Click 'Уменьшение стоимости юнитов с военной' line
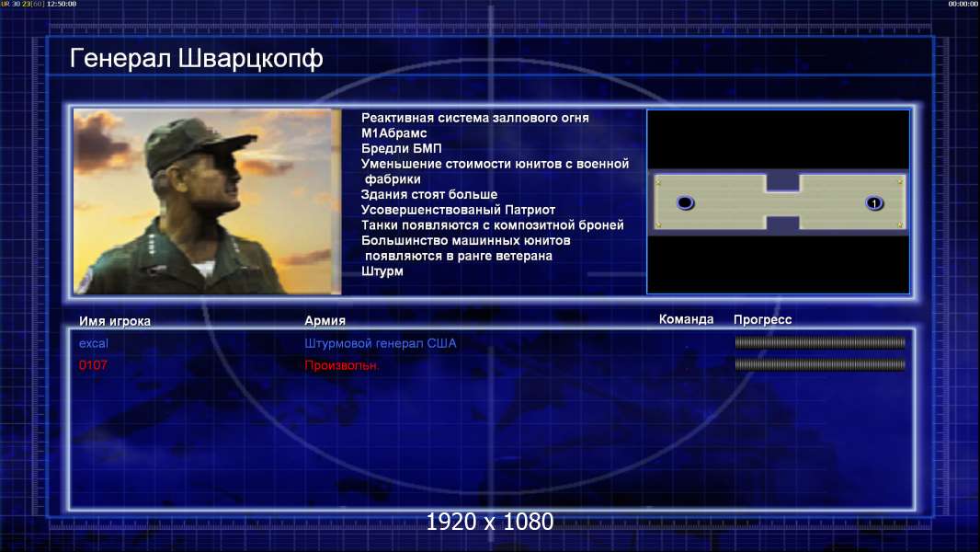Screen dimensions: 980x552 pos(495,164)
